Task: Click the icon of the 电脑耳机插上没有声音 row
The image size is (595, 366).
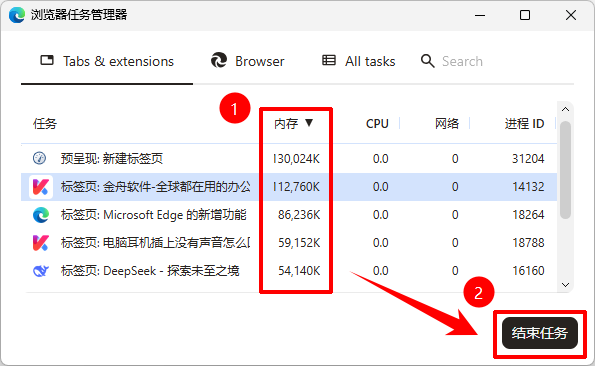Action: 41,243
